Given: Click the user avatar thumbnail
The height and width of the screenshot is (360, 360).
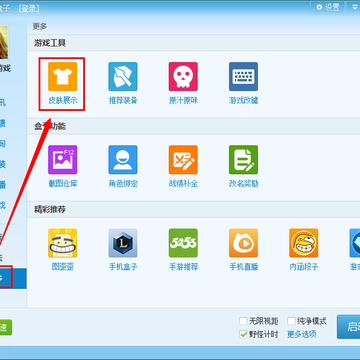Looking at the screenshot, I should [x=4, y=42].
